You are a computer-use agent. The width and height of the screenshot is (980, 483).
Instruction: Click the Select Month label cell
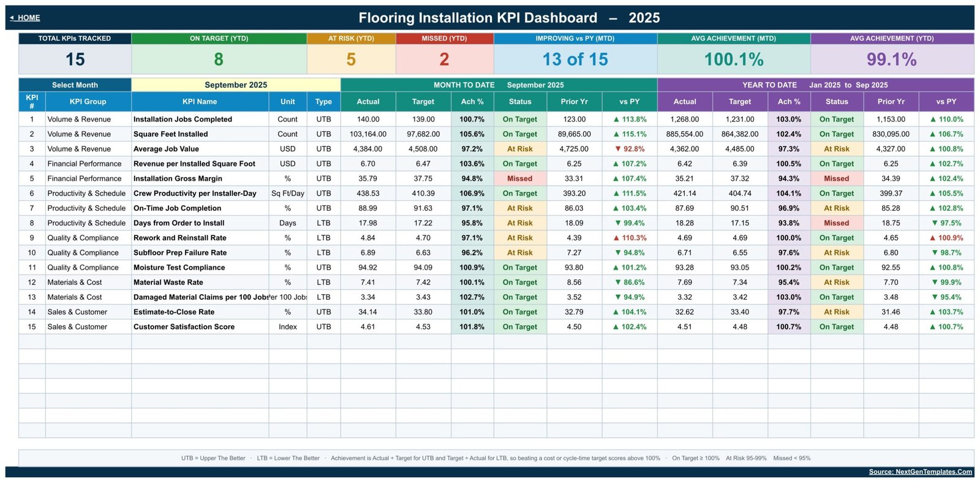tap(75, 85)
